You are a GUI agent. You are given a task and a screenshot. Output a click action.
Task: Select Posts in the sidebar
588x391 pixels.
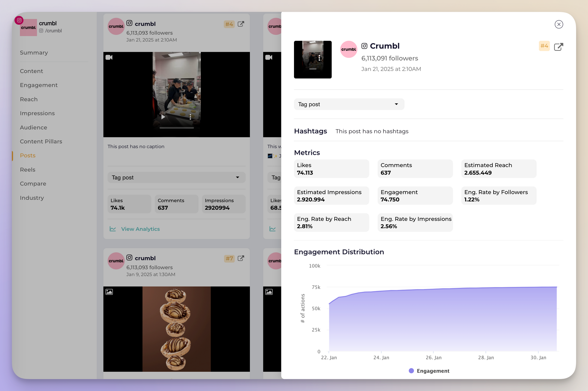(x=28, y=156)
